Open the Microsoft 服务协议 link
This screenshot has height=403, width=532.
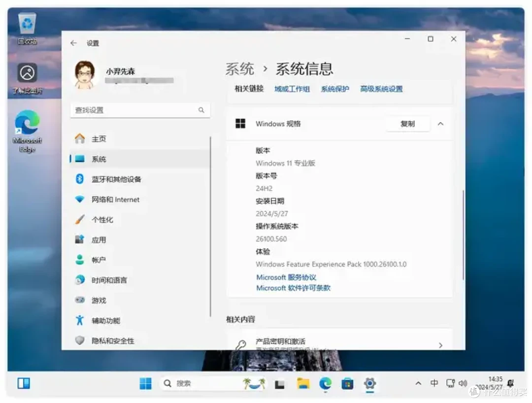(287, 277)
